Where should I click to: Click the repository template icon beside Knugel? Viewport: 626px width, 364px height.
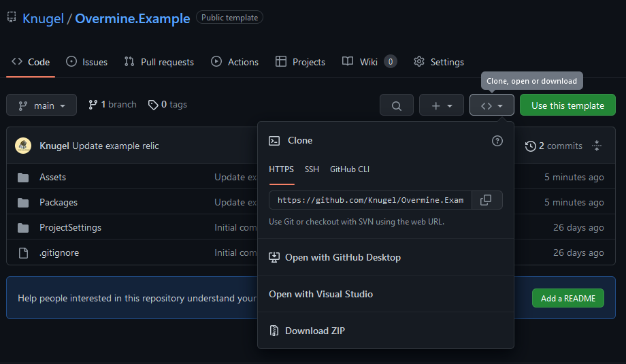(x=12, y=17)
